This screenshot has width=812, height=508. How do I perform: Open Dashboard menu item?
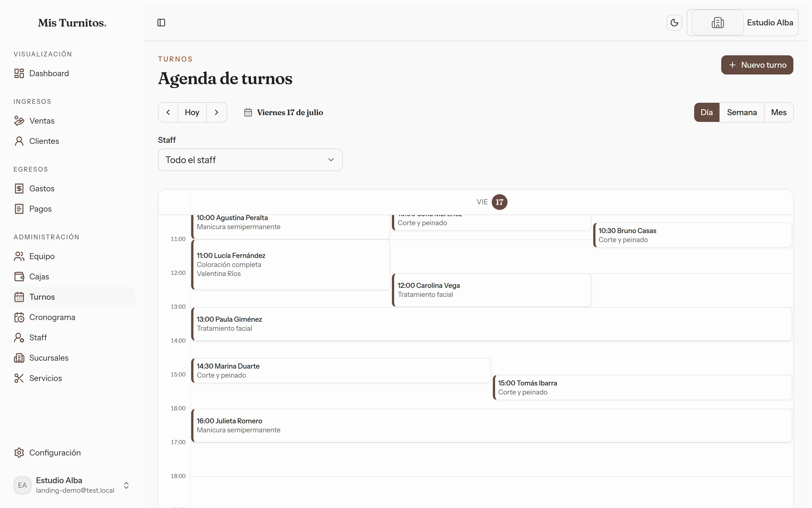(72, 73)
